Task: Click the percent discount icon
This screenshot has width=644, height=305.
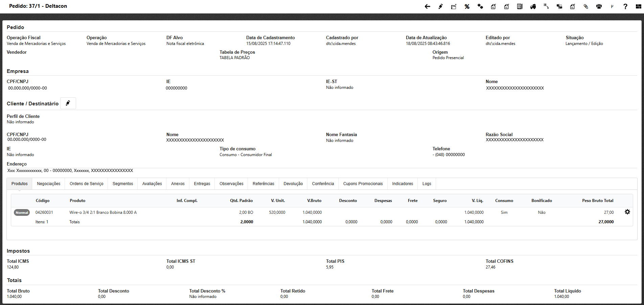Action: click(467, 6)
